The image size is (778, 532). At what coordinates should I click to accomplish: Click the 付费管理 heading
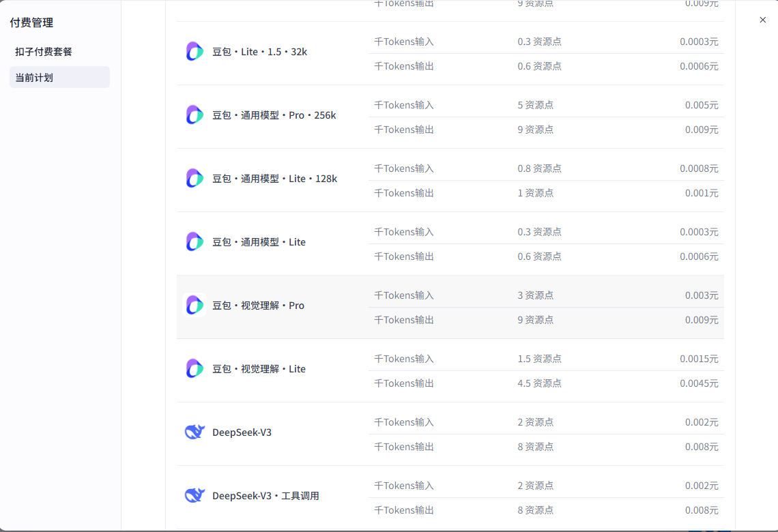click(31, 23)
